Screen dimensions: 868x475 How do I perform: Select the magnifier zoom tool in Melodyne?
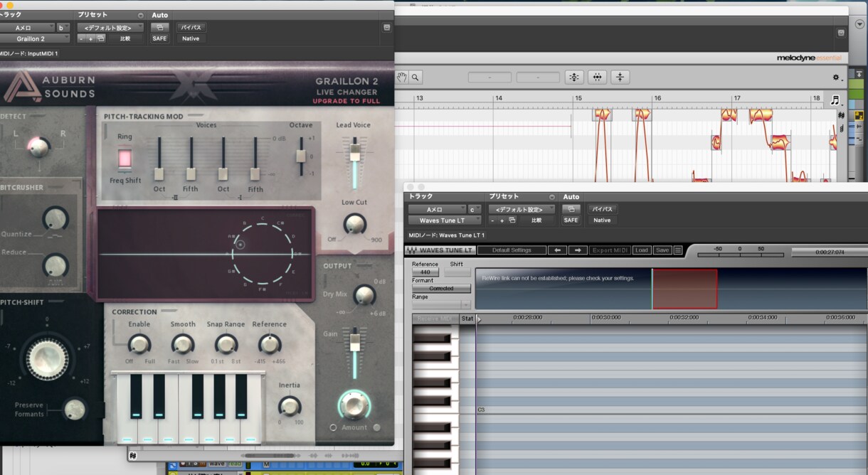[x=415, y=77]
